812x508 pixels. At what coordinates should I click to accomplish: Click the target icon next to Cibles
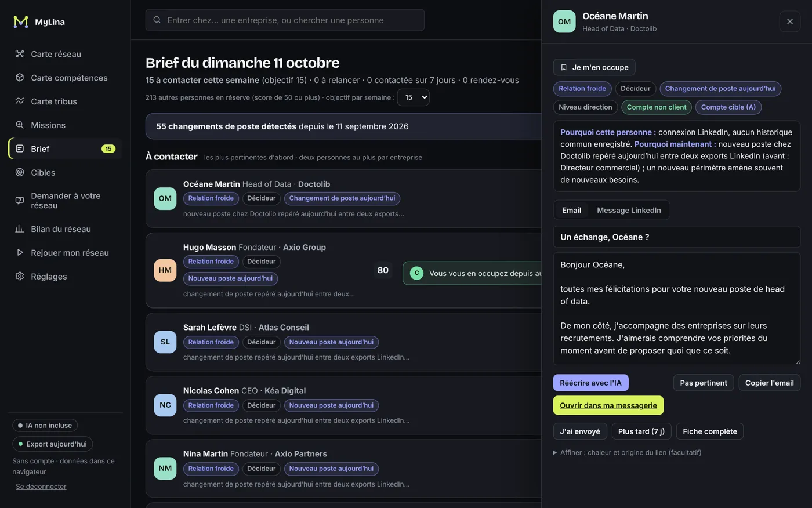click(x=20, y=173)
